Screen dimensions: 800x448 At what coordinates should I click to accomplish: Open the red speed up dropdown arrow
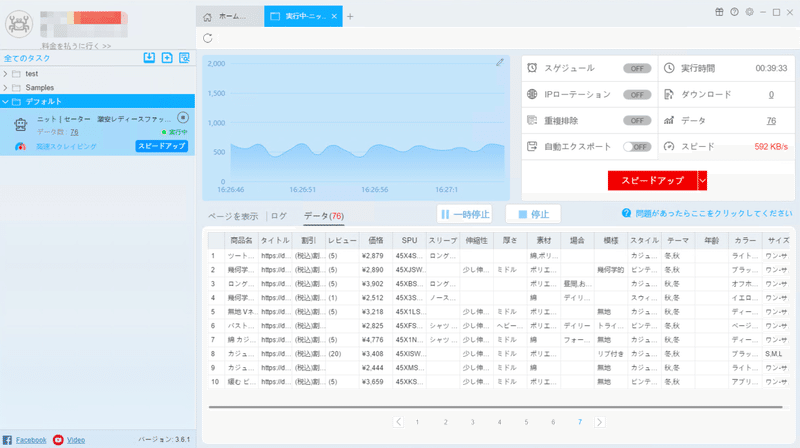point(702,181)
